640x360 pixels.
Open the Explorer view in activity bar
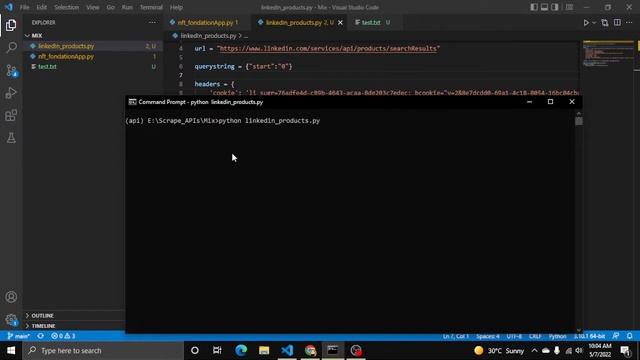11,25
